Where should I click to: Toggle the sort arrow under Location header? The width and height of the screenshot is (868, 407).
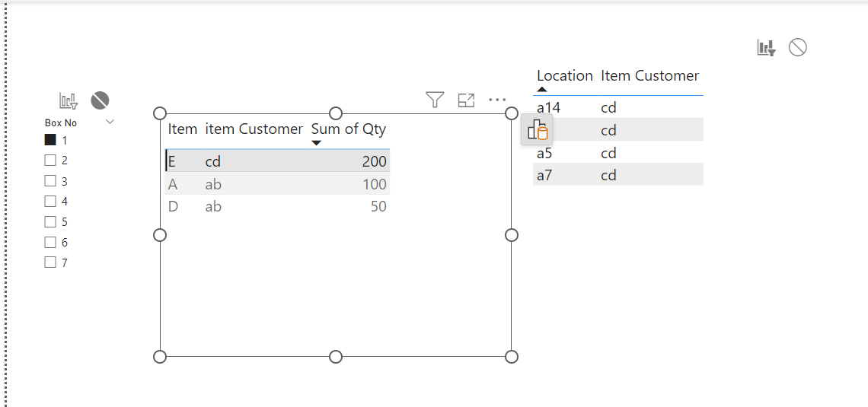(542, 89)
